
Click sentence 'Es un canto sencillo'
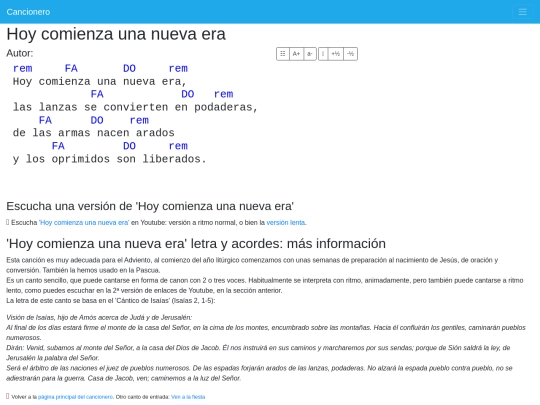[x=264, y=285]
